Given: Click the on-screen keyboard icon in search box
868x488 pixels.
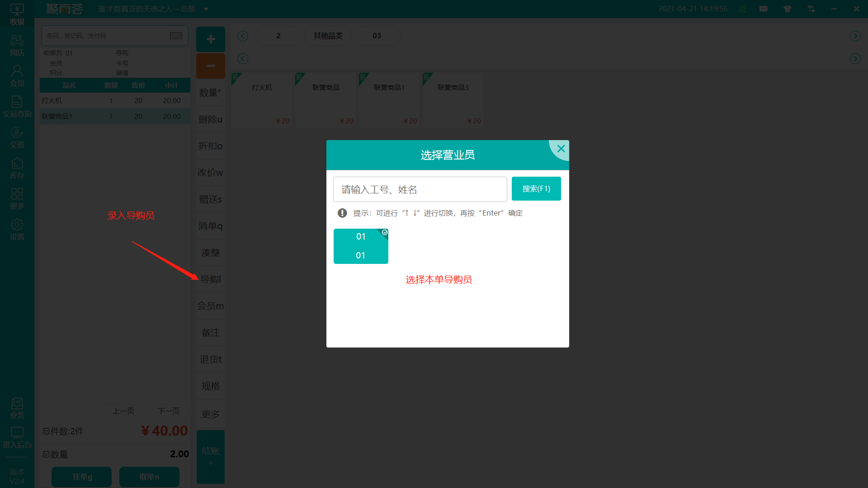Looking at the screenshot, I should (x=176, y=36).
